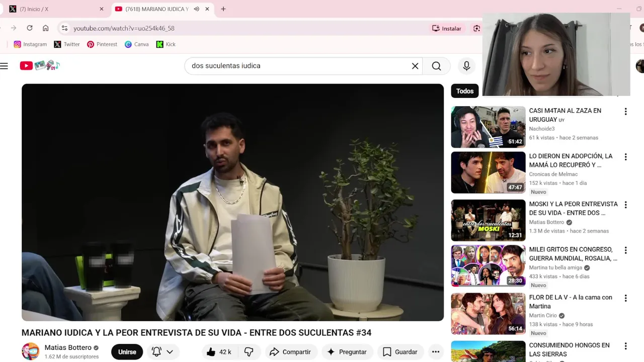Like the video with thumbs up
This screenshot has width=644, height=362.
pos(219,352)
